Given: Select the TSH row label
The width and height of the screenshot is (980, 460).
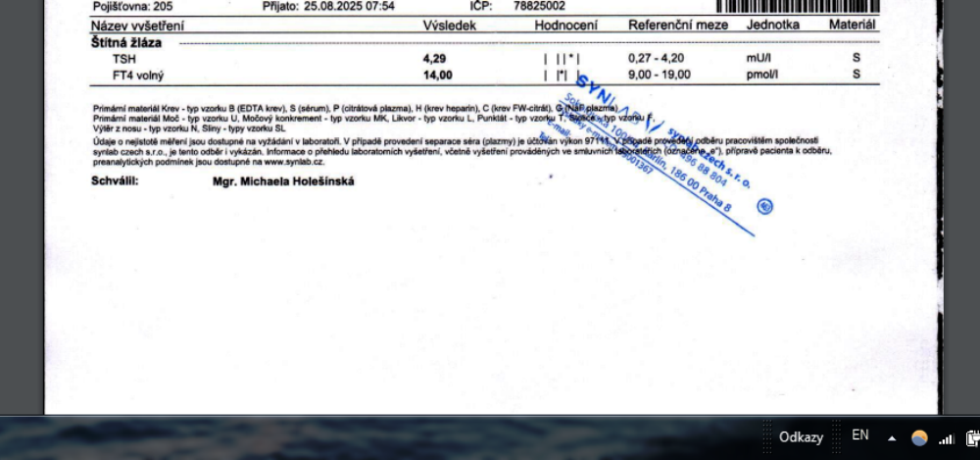Looking at the screenshot, I should pyautogui.click(x=124, y=59).
